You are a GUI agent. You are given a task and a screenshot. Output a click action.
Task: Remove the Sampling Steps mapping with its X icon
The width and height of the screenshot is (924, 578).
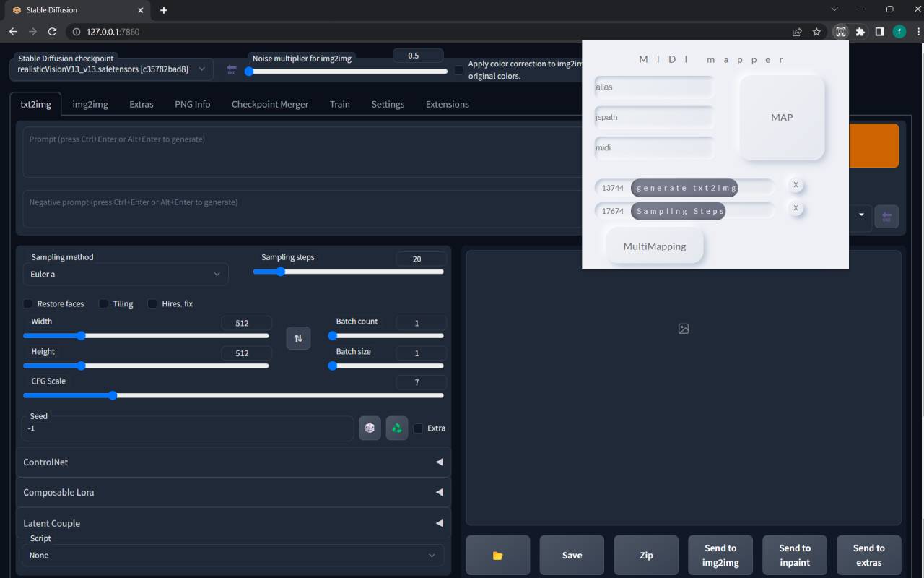[x=796, y=208]
